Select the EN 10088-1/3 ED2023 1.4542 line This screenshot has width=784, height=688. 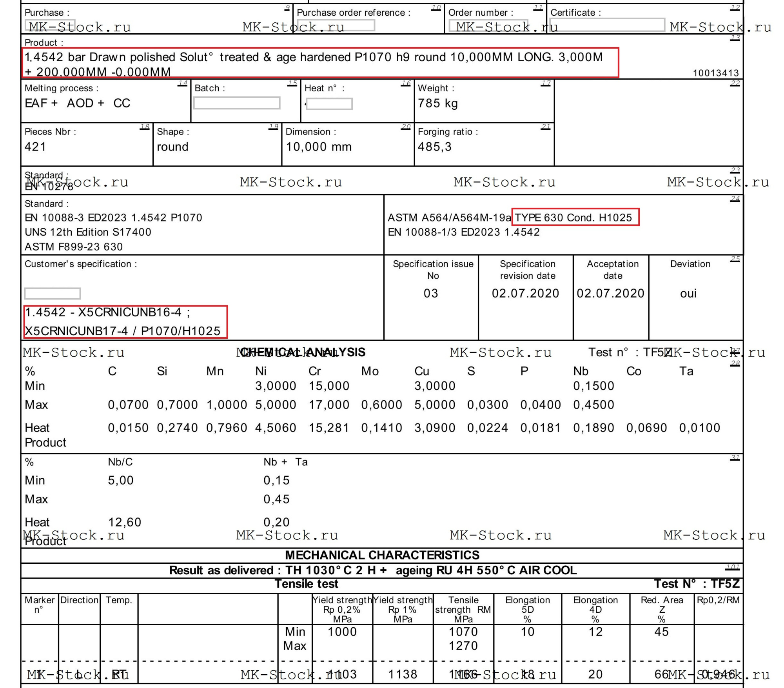(x=464, y=232)
